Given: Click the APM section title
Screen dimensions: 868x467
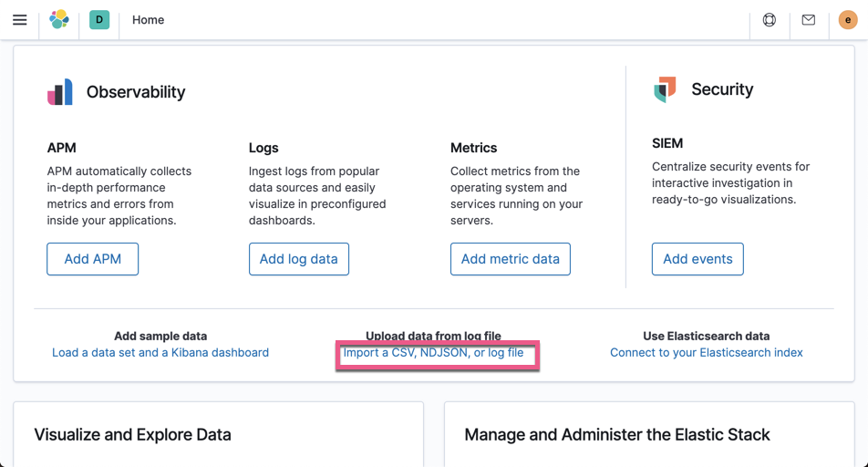Looking at the screenshot, I should point(61,148).
